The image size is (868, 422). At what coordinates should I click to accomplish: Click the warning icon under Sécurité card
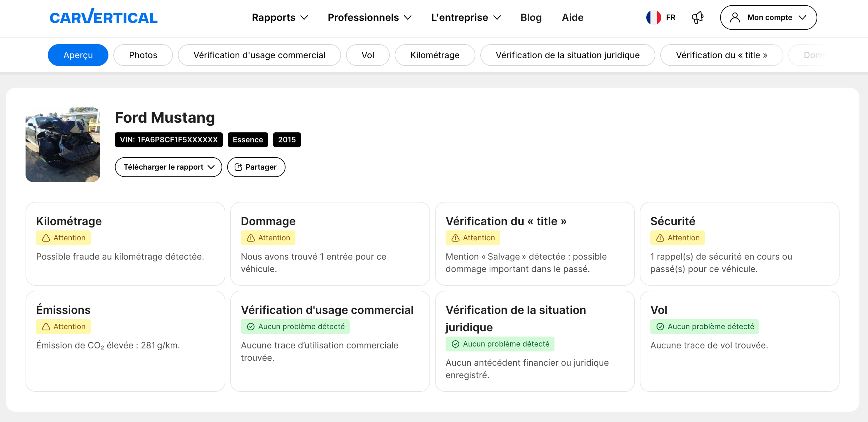coord(660,238)
